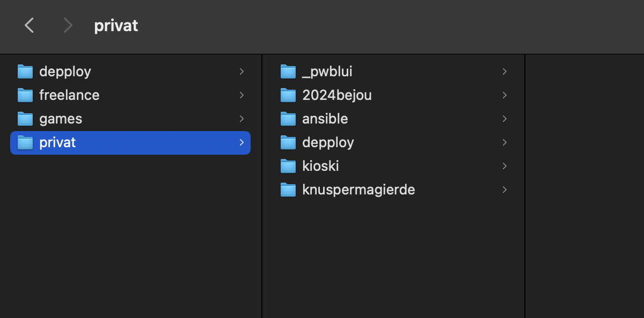The width and height of the screenshot is (644, 318).
Task: Click the privat folder icon
Action: [25, 142]
